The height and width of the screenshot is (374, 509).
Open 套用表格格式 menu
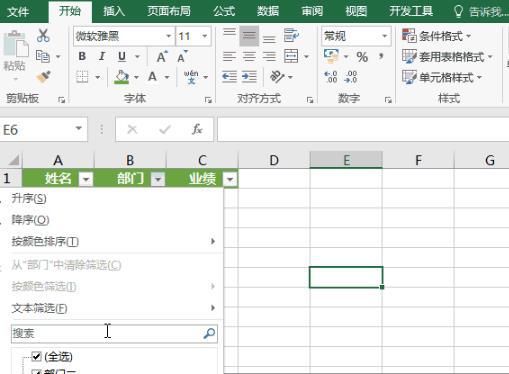click(x=448, y=57)
